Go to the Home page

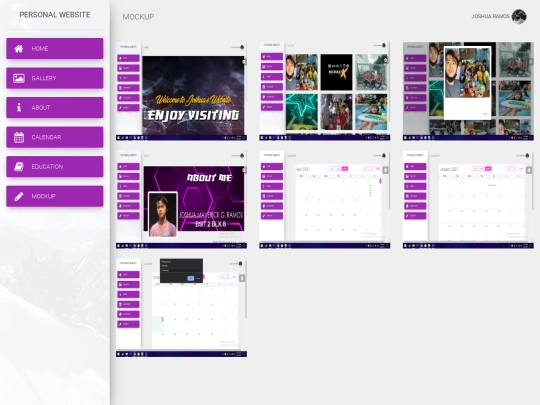pyautogui.click(x=55, y=49)
